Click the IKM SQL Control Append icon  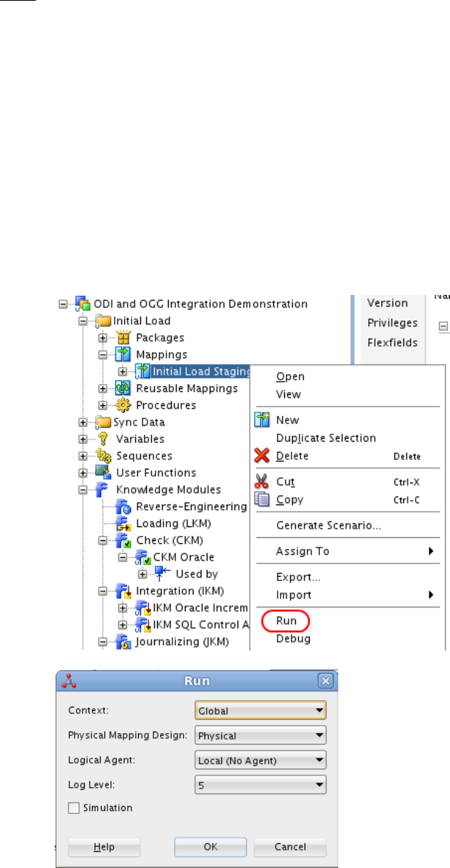pyautogui.click(x=142, y=625)
